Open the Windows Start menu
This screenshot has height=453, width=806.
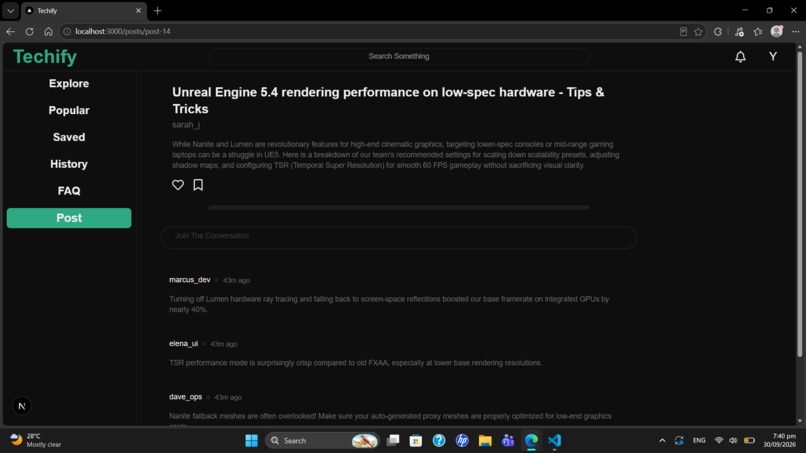pos(251,441)
